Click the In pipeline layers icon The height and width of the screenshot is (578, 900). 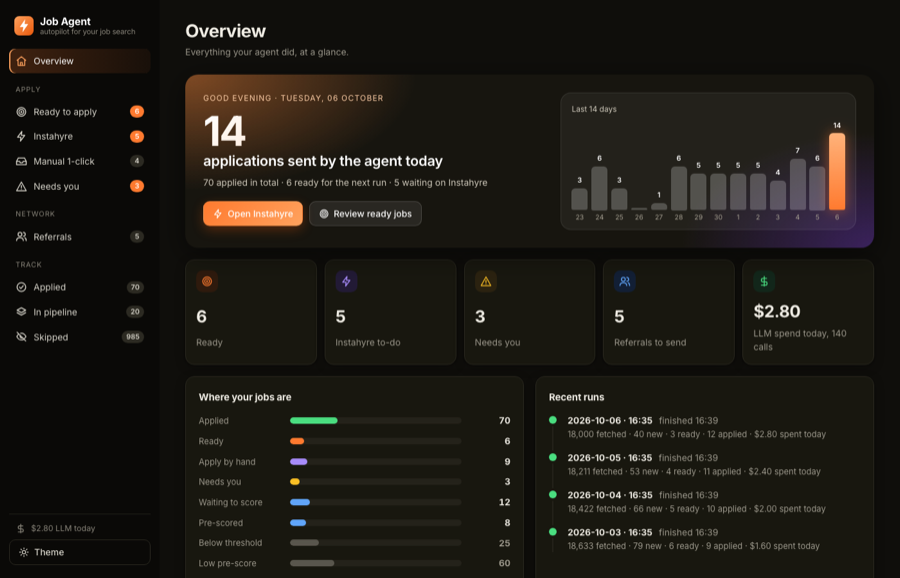point(21,312)
